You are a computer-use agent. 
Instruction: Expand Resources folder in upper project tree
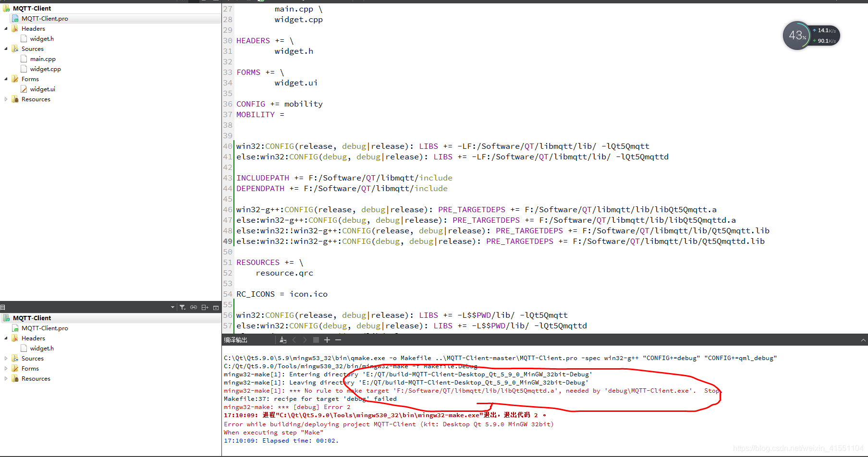(6, 99)
